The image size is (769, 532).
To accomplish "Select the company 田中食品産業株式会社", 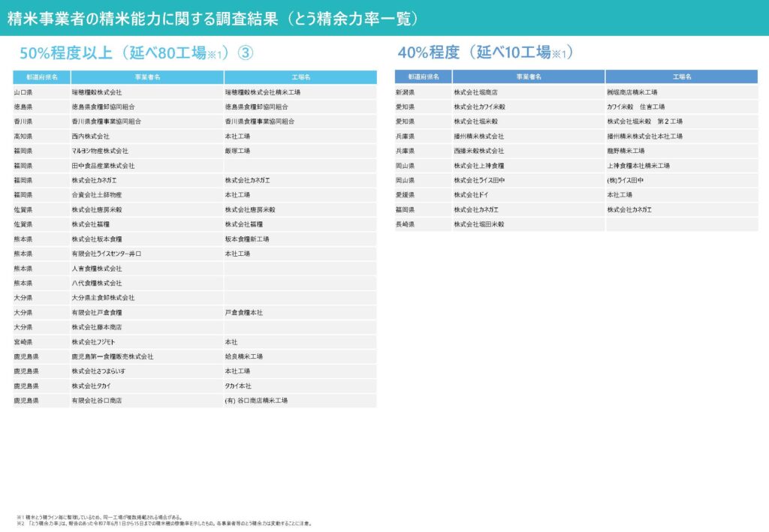I will 103,166.
